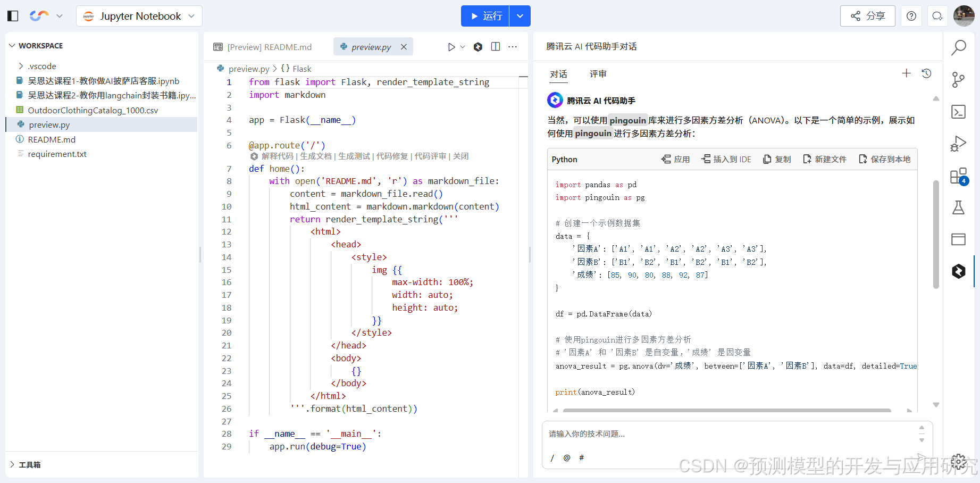Click the AI assistant hexagon icon in editor toolbar
The width and height of the screenshot is (980, 483).
tap(478, 47)
